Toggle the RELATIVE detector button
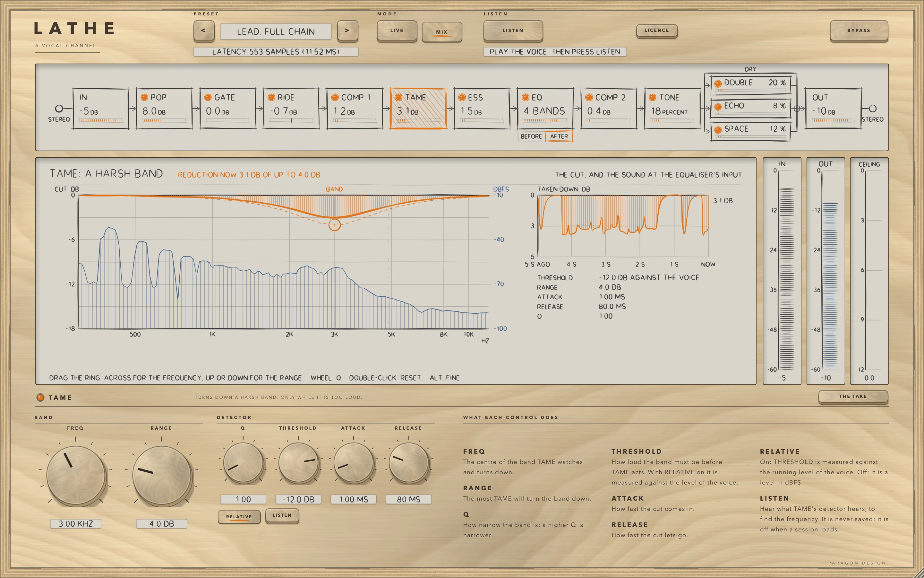 tap(239, 517)
